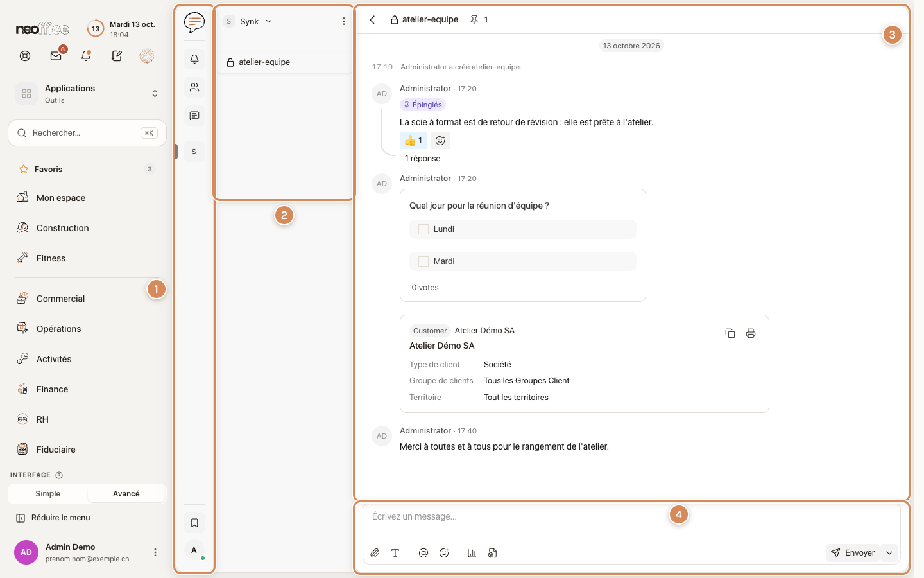This screenshot has width=924, height=578.
Task: Copy the Atelier Démo SA card
Action: click(x=730, y=333)
